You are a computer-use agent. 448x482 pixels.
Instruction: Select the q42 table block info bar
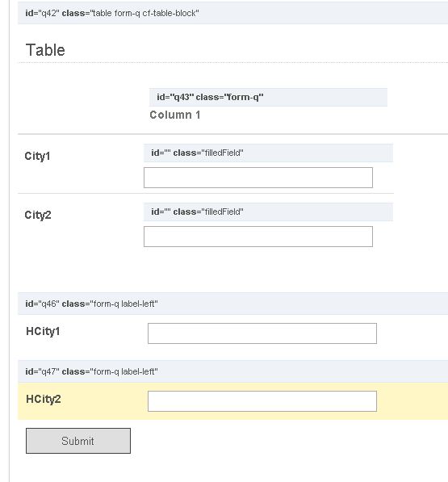tap(233, 13)
